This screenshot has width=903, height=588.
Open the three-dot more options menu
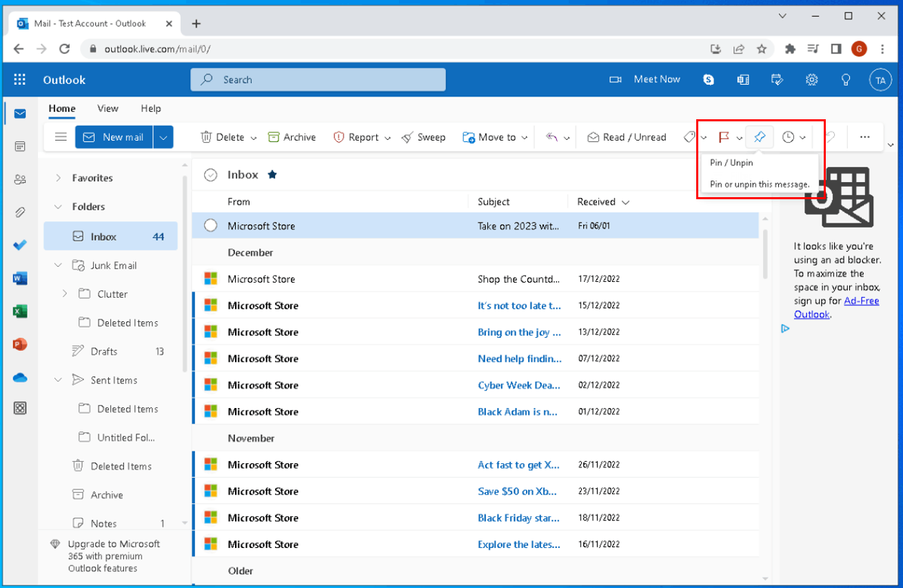pos(865,137)
